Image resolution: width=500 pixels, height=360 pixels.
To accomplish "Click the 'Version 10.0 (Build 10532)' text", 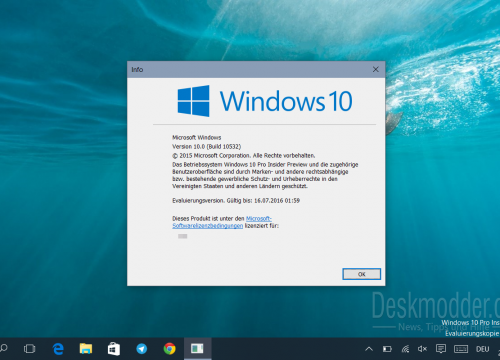I will (206, 146).
